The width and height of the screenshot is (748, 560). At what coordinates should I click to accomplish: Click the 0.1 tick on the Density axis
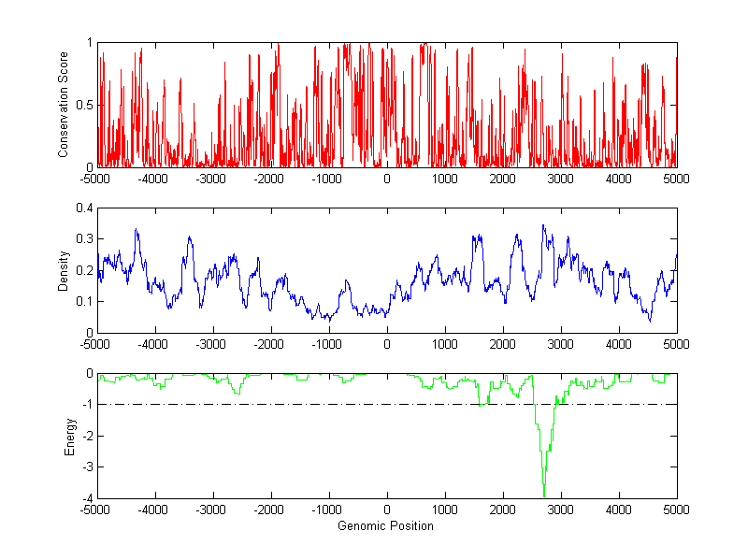[82, 302]
